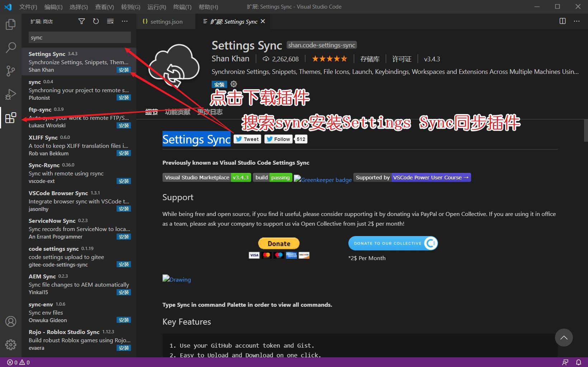Install the XLIFF Sync extension
The height and width of the screenshot is (367, 588).
[x=124, y=153]
